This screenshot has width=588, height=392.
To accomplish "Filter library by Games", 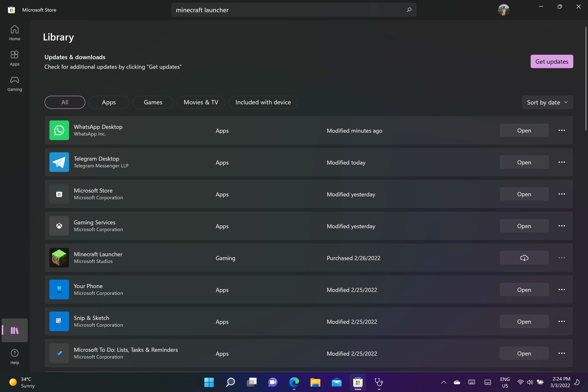I will tap(153, 102).
